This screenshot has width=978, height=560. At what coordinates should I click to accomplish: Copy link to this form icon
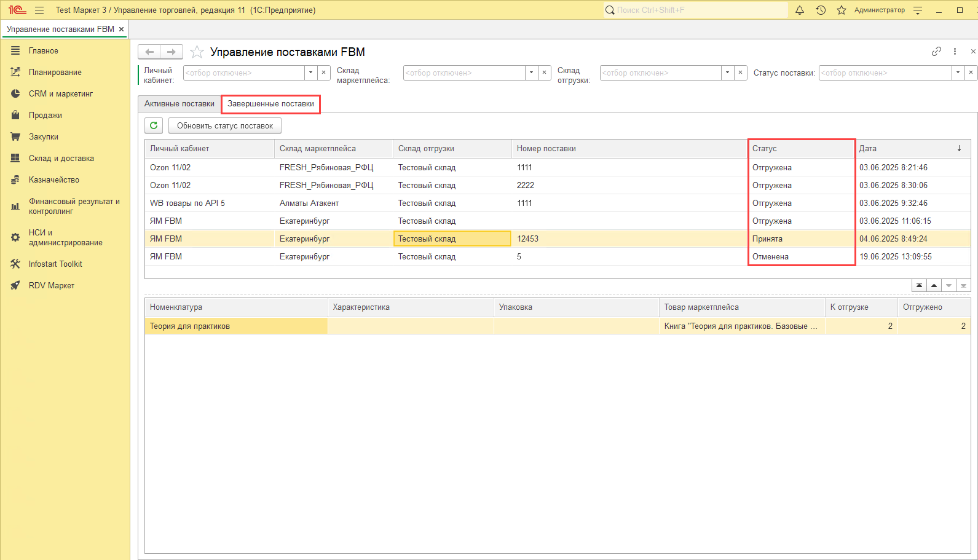936,52
